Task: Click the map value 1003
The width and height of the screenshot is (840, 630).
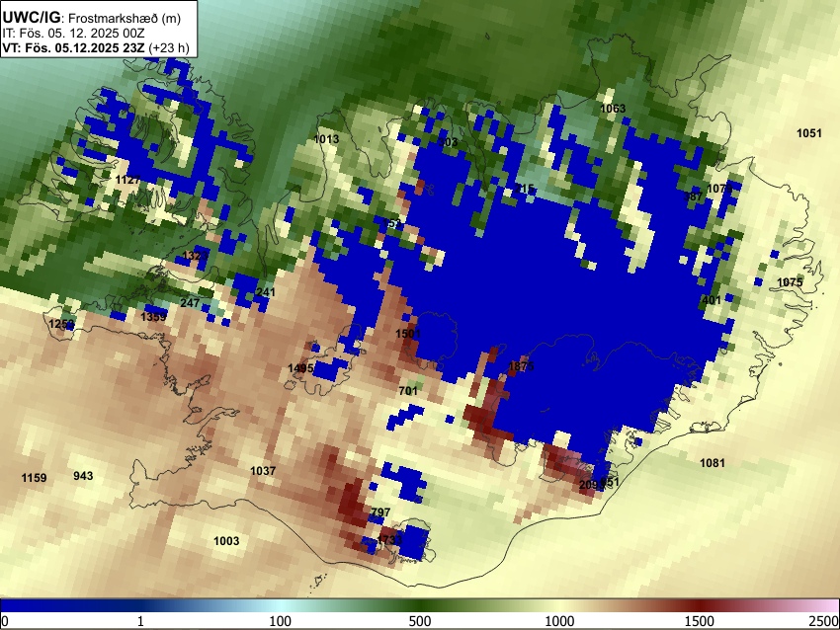Action: click(226, 541)
